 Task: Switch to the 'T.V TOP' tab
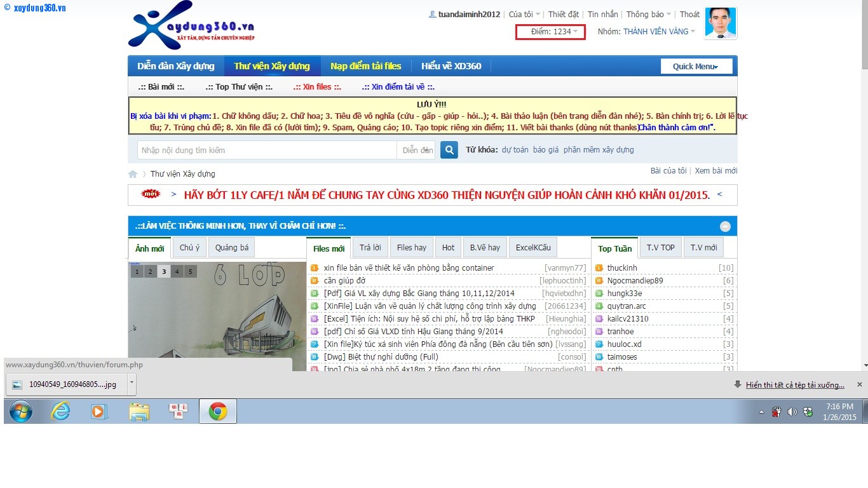click(x=661, y=248)
